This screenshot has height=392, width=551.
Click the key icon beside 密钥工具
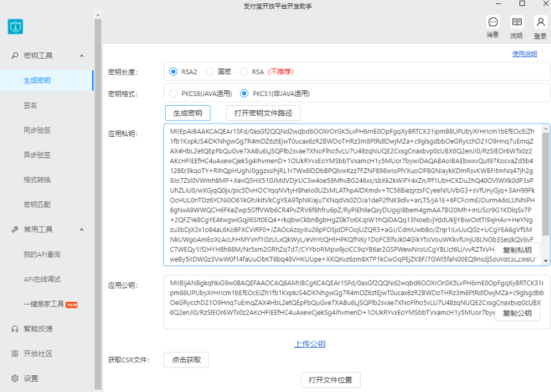15,56
